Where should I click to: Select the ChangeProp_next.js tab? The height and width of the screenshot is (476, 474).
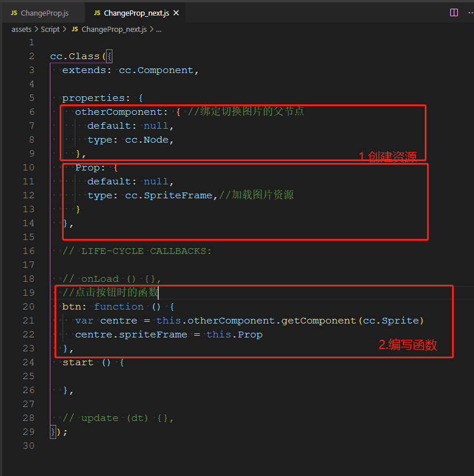tap(136, 13)
